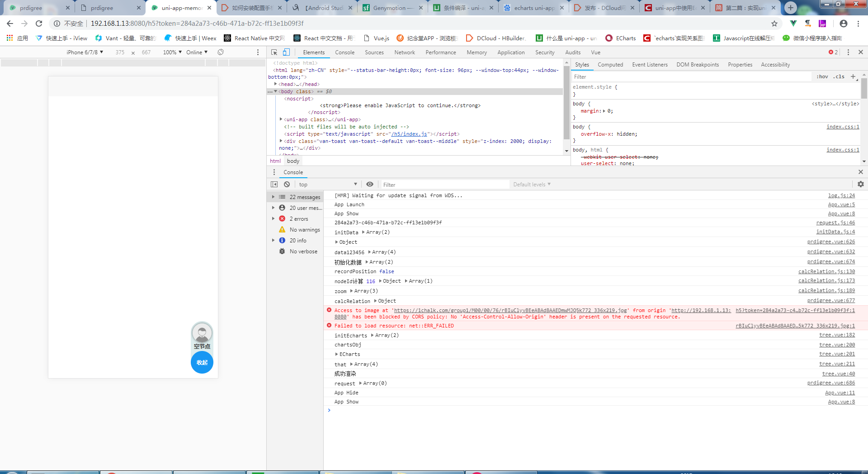This screenshot has height=474, width=868.
Task: Clear the console output
Action: tap(287, 185)
